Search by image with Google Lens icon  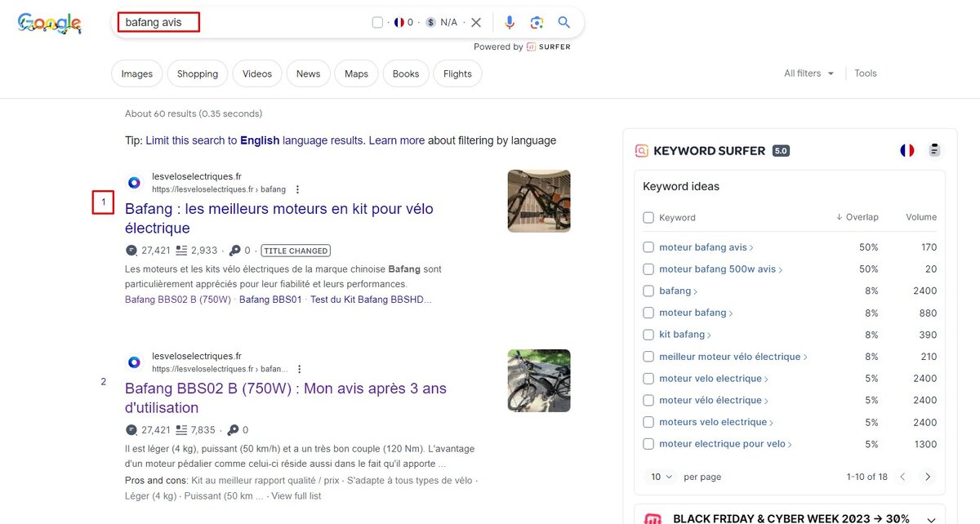[x=537, y=23]
